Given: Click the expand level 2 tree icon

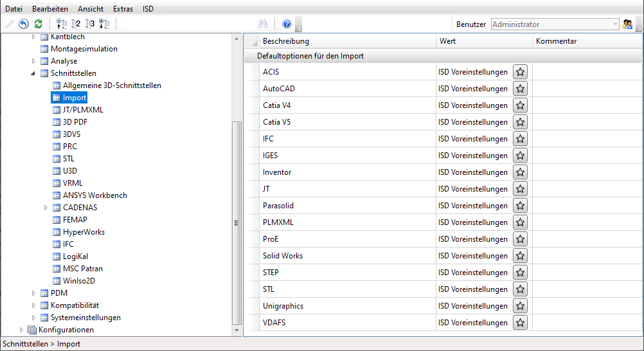Looking at the screenshot, I should click(76, 24).
